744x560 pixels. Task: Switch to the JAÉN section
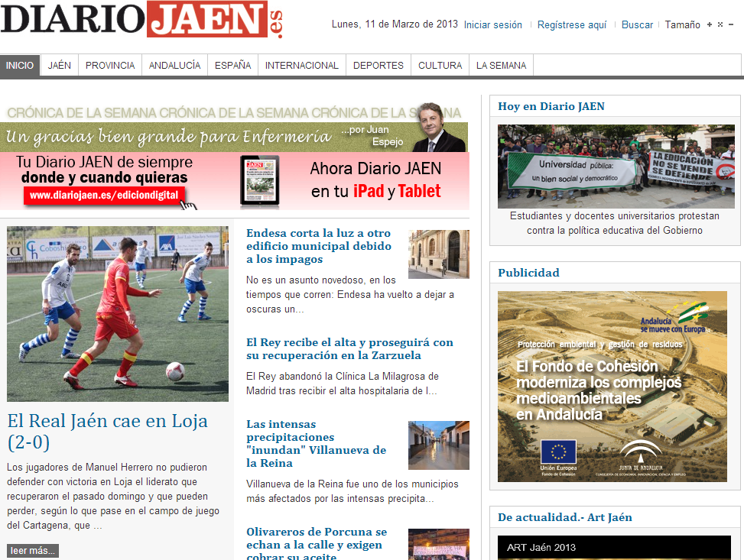(60, 66)
